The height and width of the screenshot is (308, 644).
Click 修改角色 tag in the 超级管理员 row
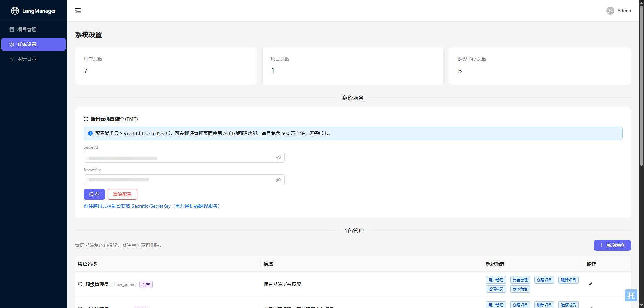coord(520,289)
